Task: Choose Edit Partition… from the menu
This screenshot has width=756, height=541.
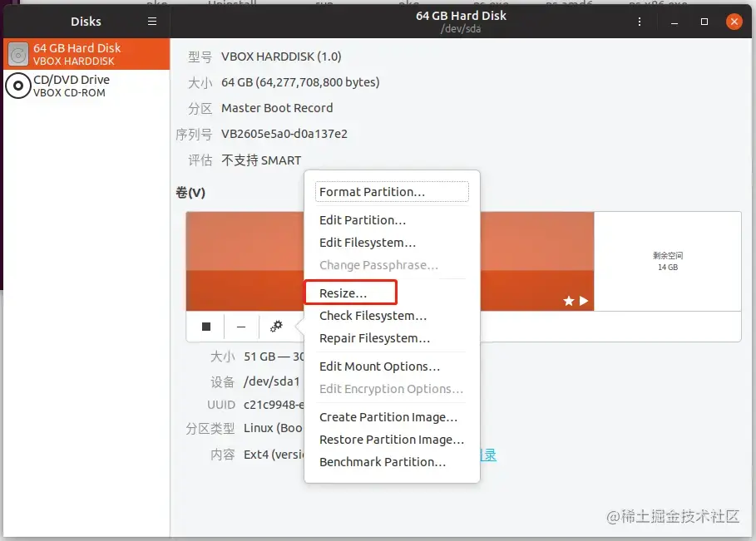Action: click(392, 220)
